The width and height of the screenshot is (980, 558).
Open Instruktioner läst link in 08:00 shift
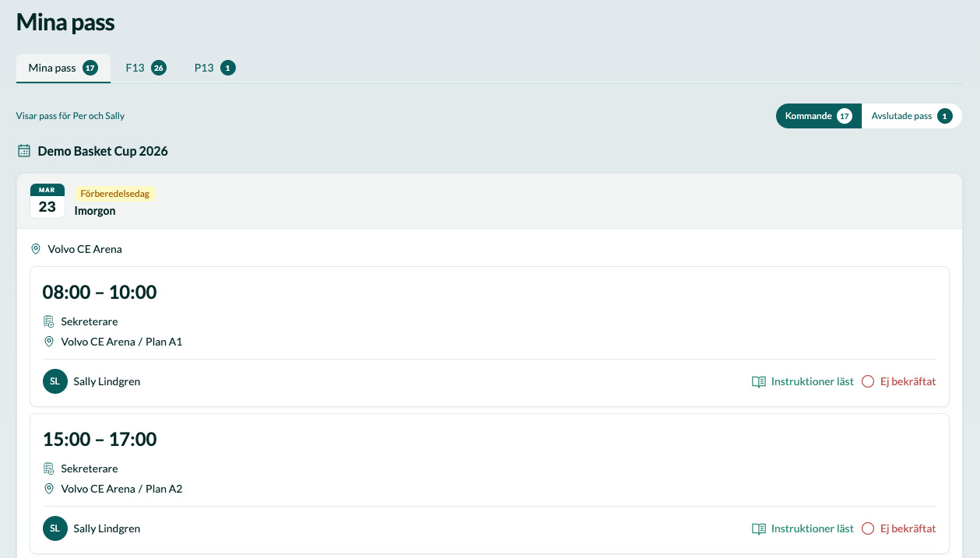tap(812, 382)
